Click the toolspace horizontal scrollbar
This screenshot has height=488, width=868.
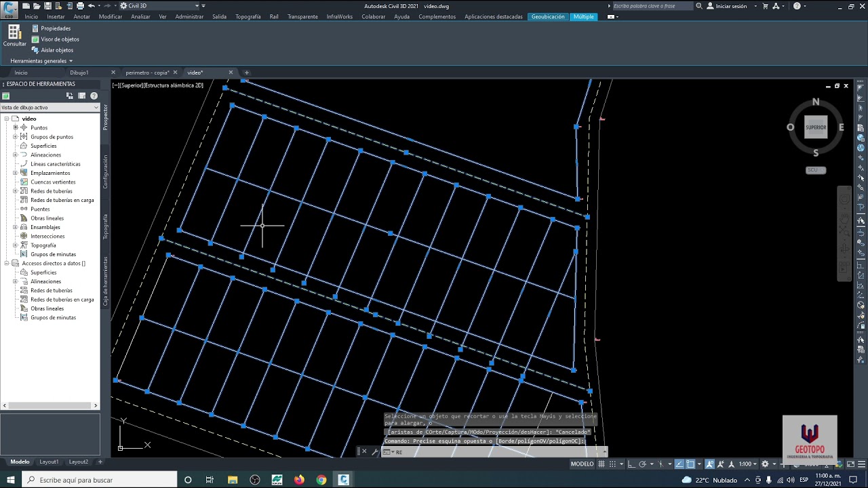(50, 405)
